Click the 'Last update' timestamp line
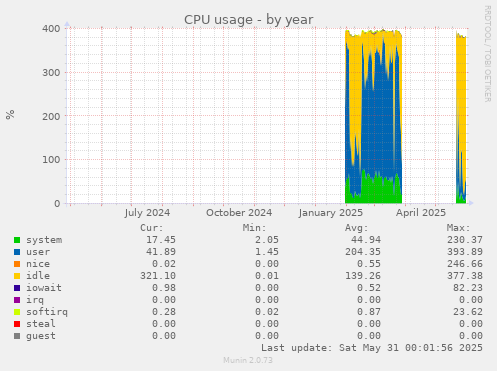This screenshot has height=371, width=497. (x=372, y=348)
